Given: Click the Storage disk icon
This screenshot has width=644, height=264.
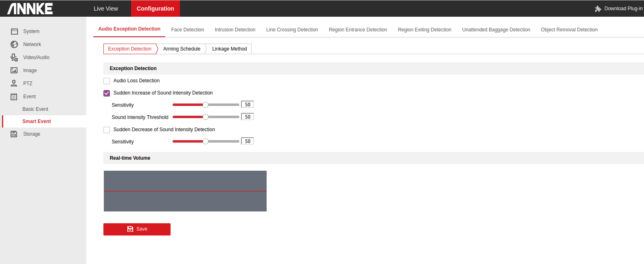Looking at the screenshot, I should click(14, 134).
